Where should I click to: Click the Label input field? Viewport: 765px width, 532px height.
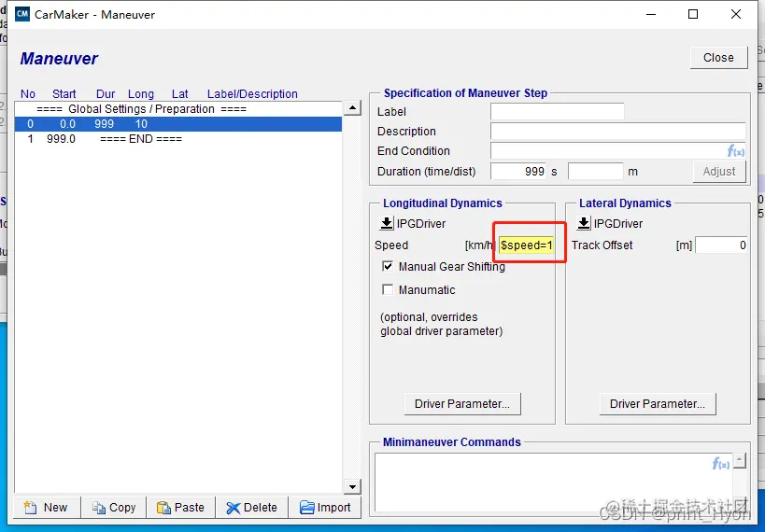557,112
